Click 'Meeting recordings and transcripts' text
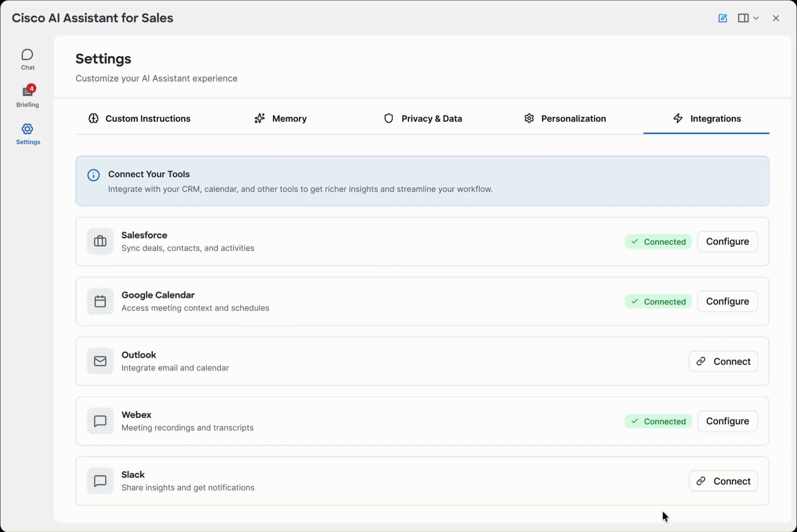The image size is (797, 532). [x=188, y=428]
